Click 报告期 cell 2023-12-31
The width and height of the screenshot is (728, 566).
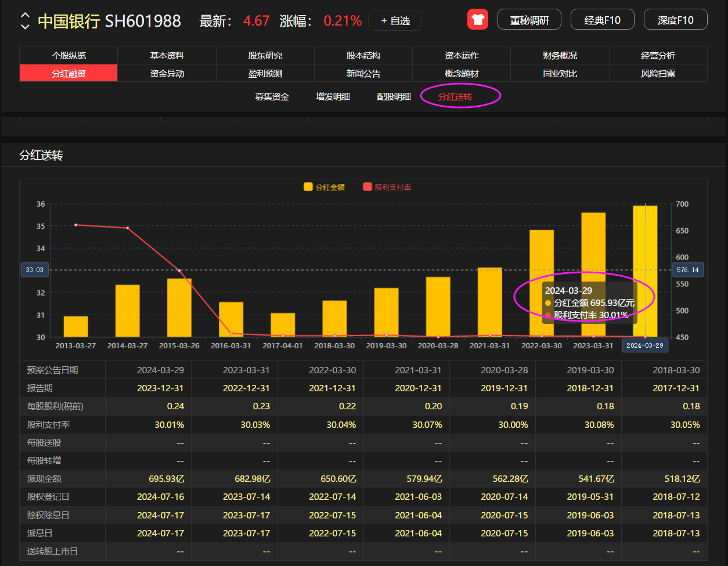point(160,388)
